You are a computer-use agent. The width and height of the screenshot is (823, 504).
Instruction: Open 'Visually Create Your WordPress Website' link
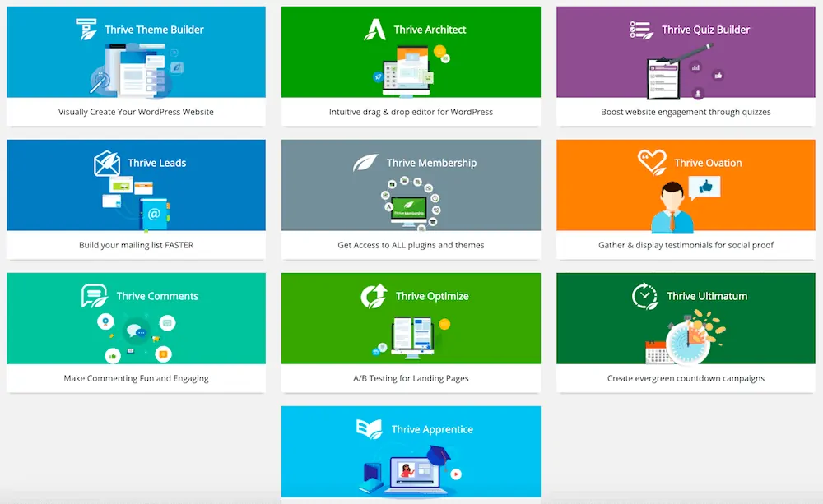[136, 112]
